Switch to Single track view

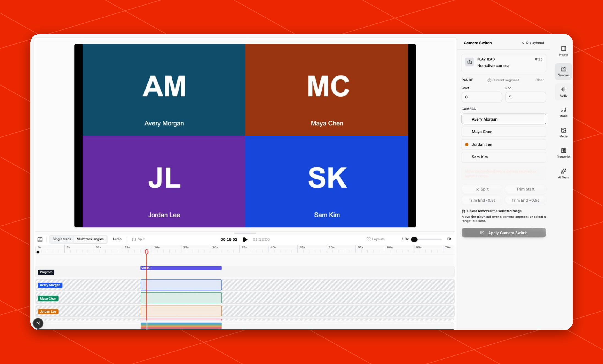click(62, 239)
